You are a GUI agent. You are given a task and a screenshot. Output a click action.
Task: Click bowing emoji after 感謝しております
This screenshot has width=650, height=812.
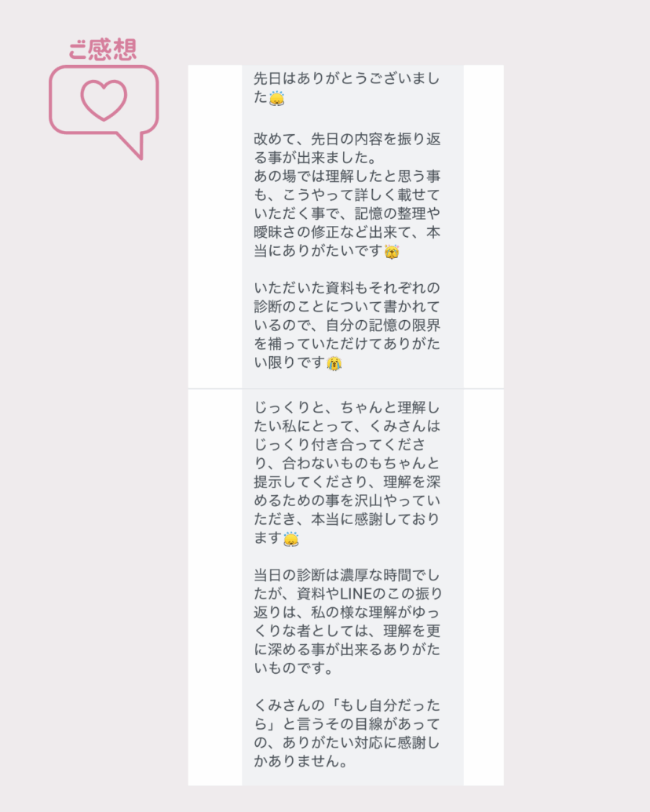[291, 539]
